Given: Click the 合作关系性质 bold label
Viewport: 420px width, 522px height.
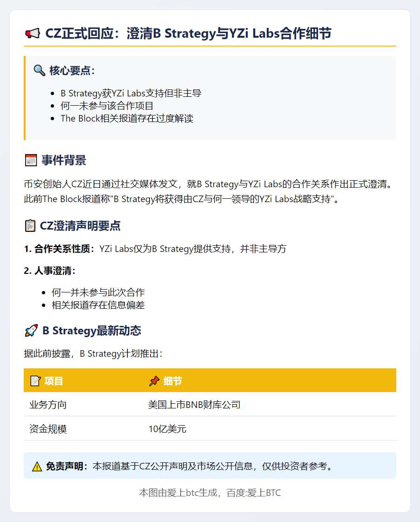Looking at the screenshot, I should [60, 249].
